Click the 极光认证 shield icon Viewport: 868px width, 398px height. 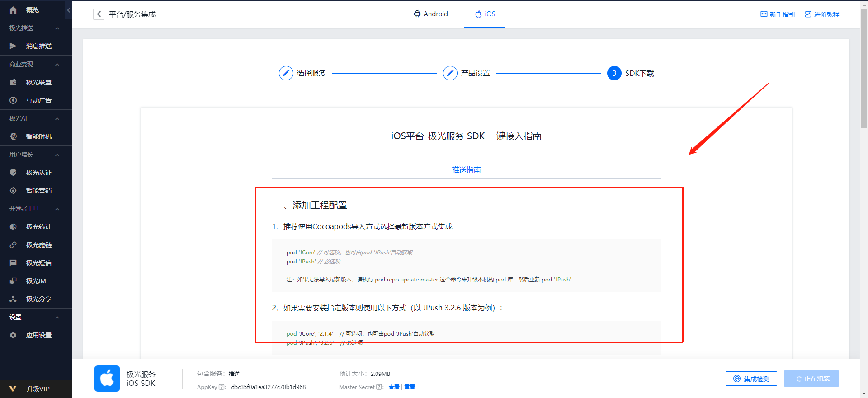13,172
